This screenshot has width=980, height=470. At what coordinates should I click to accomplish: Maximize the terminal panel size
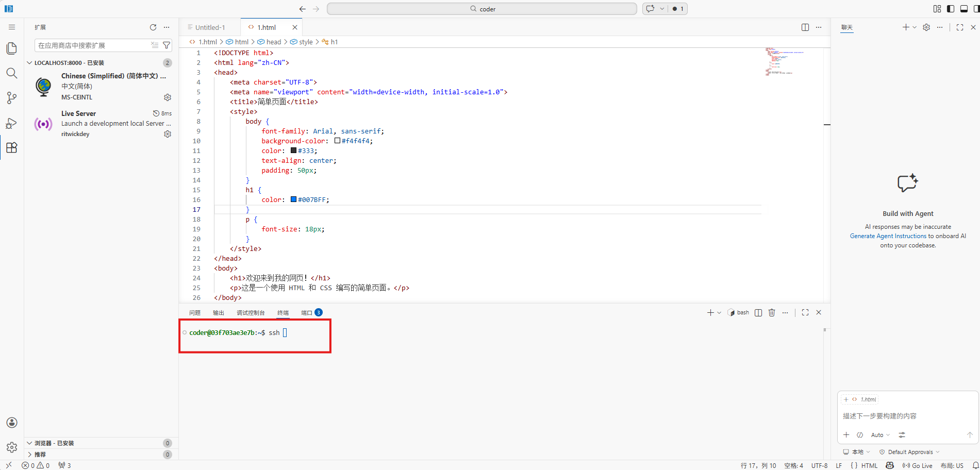[805, 312]
